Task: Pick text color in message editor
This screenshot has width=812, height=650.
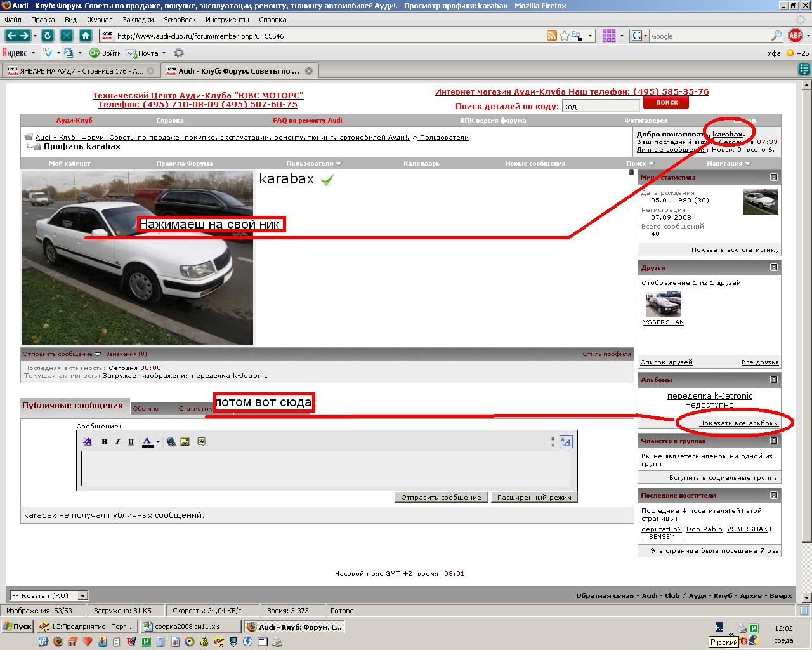Action: [147, 442]
